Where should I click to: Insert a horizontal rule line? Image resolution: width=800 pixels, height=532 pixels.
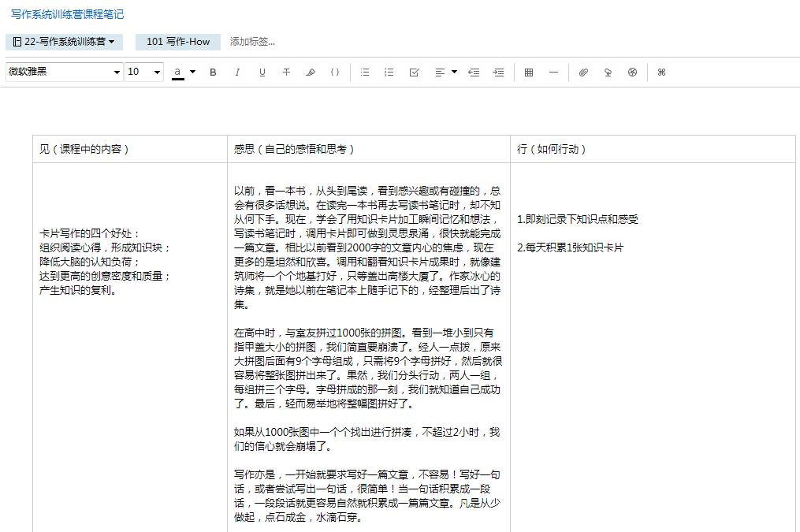click(553, 73)
